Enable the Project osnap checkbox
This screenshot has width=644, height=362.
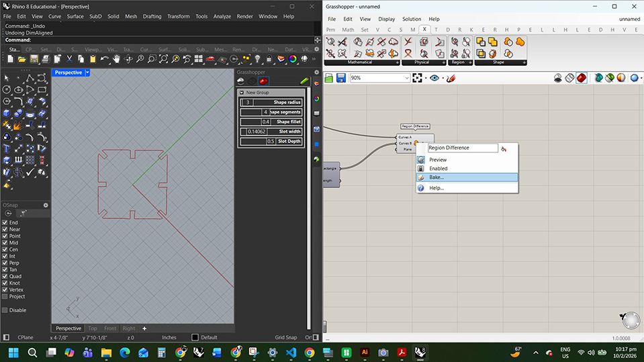coord(5,296)
